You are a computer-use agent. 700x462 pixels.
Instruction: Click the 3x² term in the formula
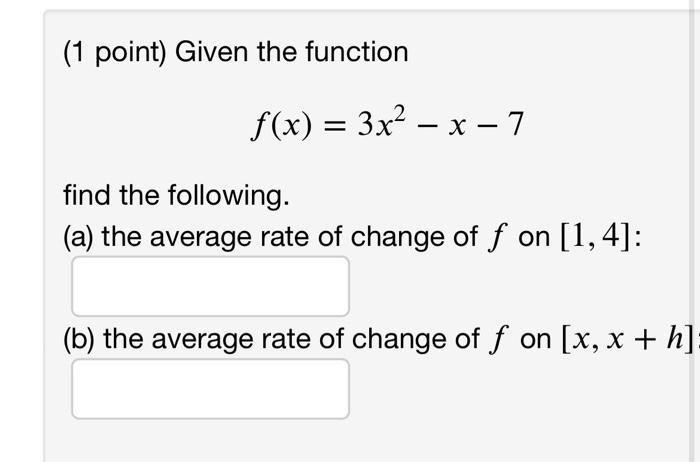(x=382, y=122)
